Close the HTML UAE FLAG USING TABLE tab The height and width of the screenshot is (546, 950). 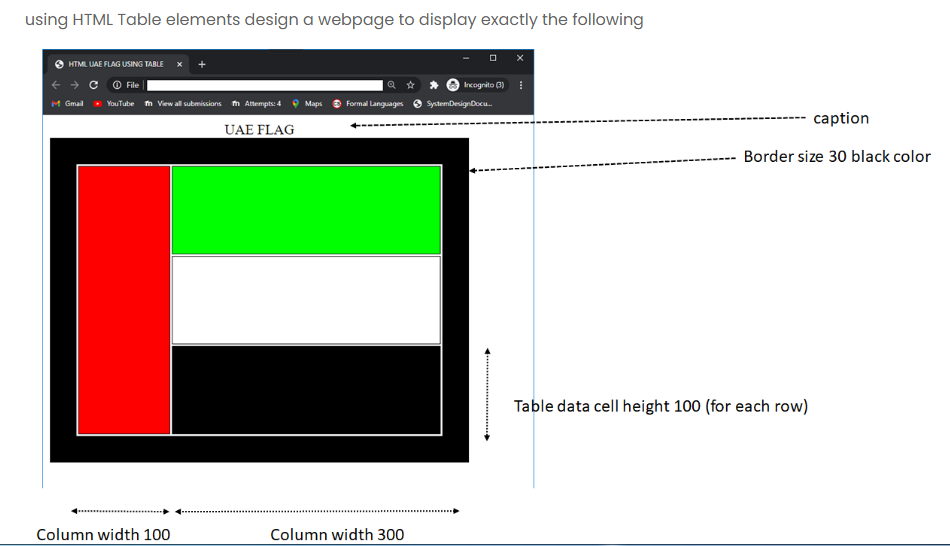click(179, 64)
